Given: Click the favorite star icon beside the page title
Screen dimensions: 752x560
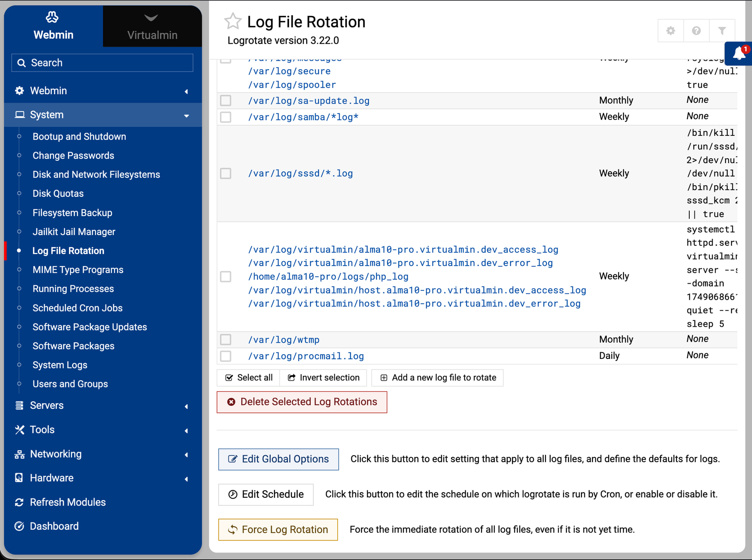Looking at the screenshot, I should point(233,22).
